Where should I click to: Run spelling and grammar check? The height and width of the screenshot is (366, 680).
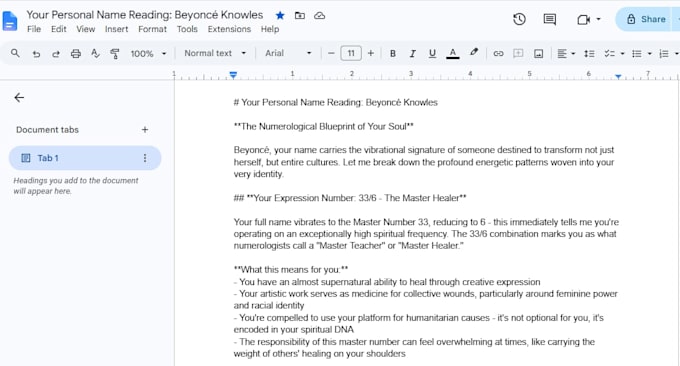click(95, 53)
